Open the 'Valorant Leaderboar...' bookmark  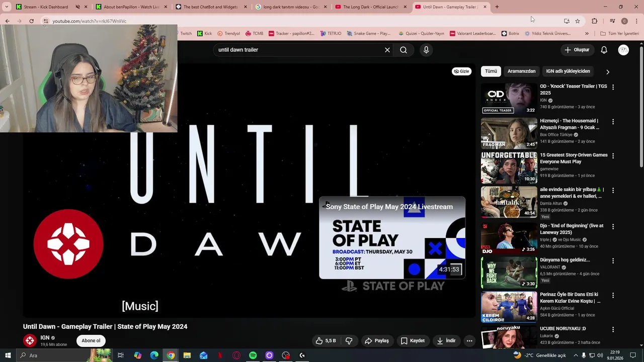tap(472, 34)
